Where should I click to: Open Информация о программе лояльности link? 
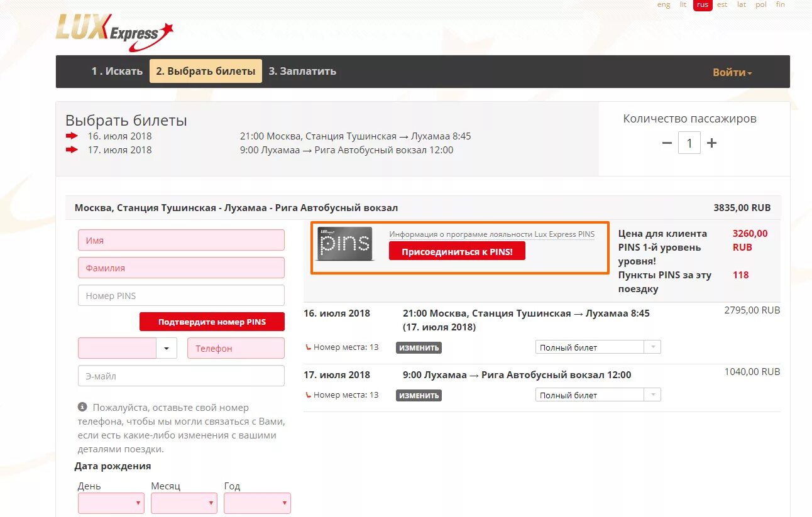point(491,234)
